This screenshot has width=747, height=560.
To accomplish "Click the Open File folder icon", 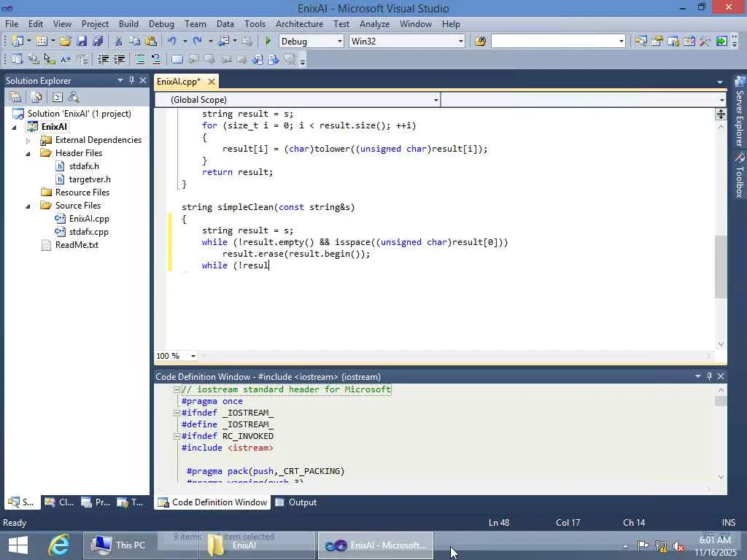I will click(65, 42).
